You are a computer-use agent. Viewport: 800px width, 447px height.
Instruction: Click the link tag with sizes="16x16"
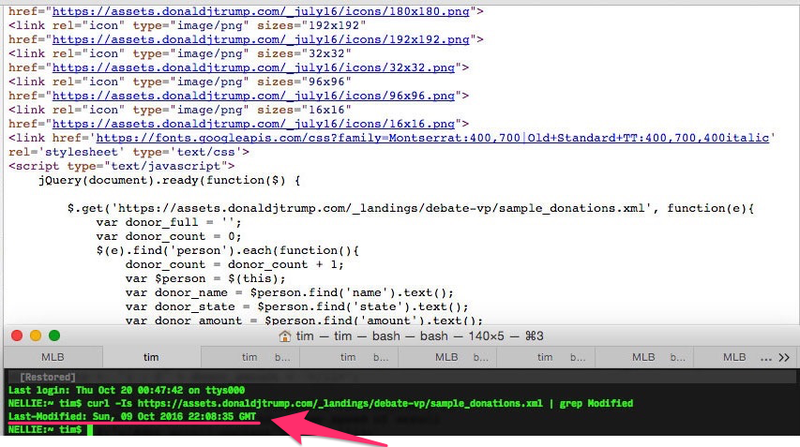(x=180, y=110)
